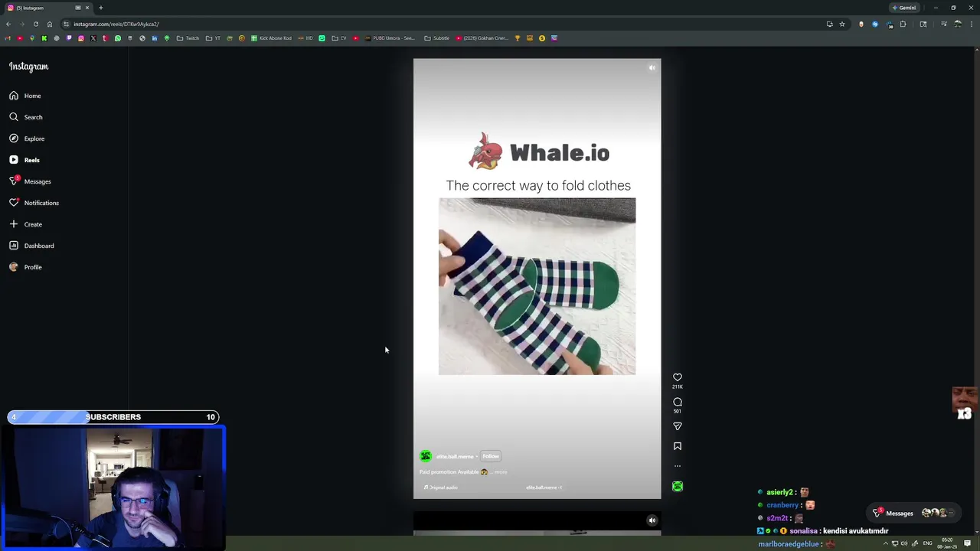Open the reel comments
The height and width of the screenshot is (551, 980).
pos(678,402)
